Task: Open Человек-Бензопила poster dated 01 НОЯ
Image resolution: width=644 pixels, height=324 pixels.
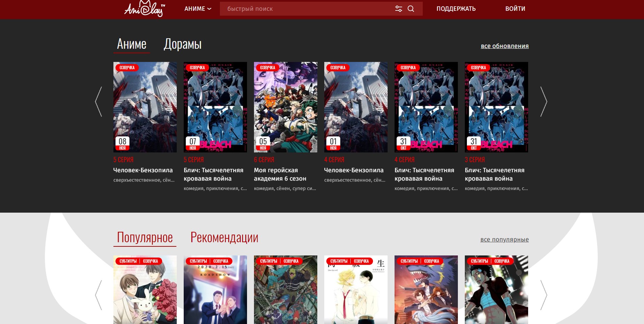Action: coord(356,107)
